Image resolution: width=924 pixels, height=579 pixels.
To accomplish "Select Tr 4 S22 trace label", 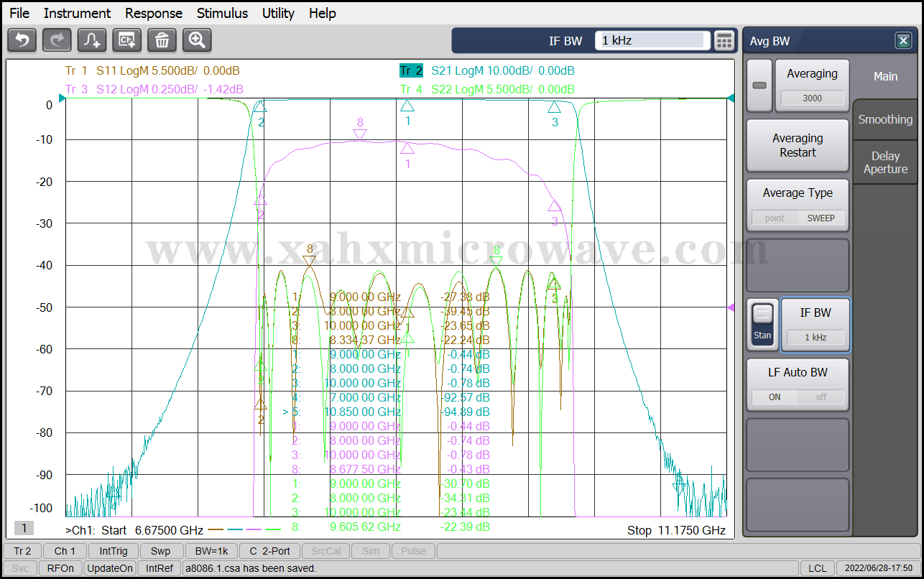I will (487, 89).
